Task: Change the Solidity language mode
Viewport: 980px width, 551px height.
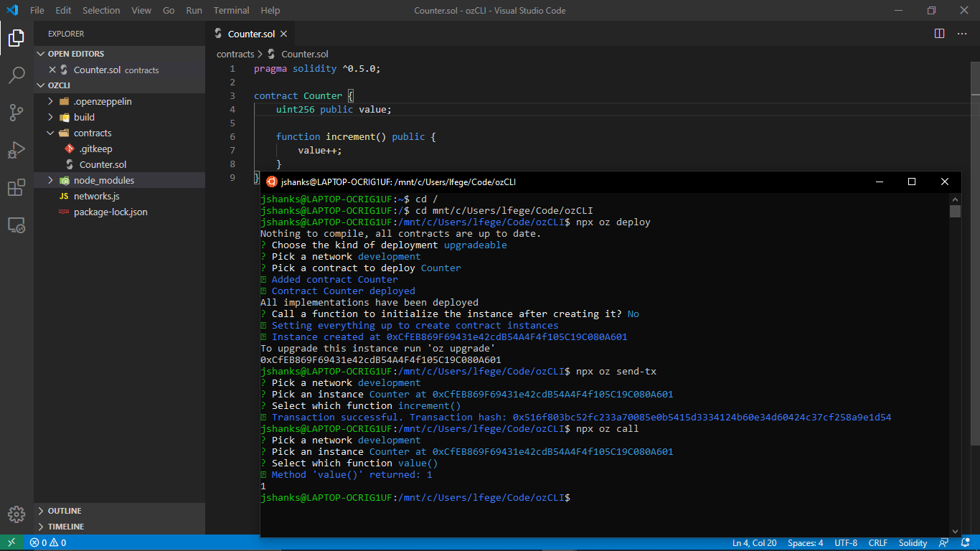Action: (x=913, y=543)
